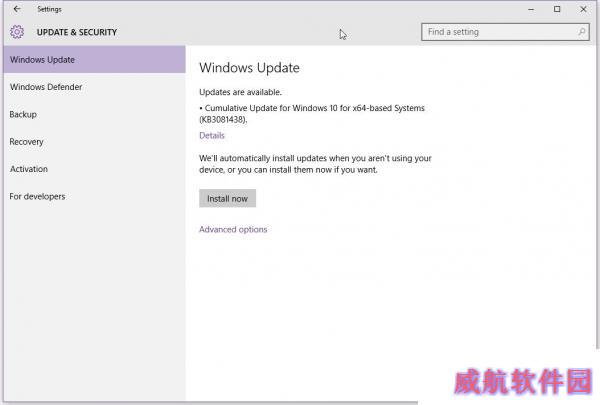Open the Backup section
Viewport: 600px width, 405px height.
click(x=95, y=114)
